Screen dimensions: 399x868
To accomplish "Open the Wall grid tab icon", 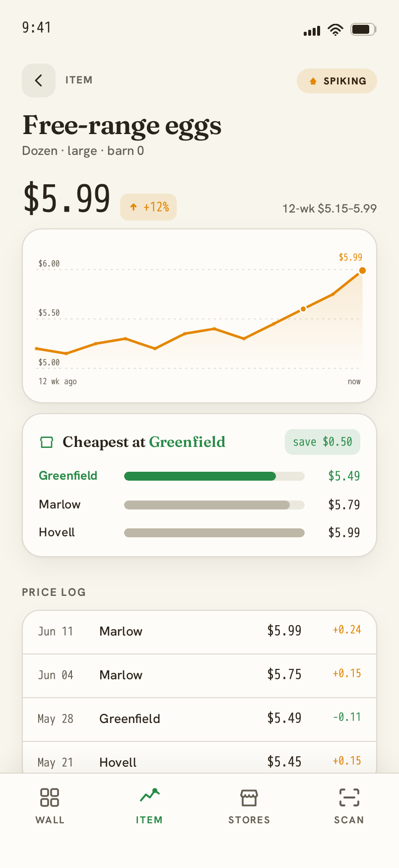I will point(50,797).
